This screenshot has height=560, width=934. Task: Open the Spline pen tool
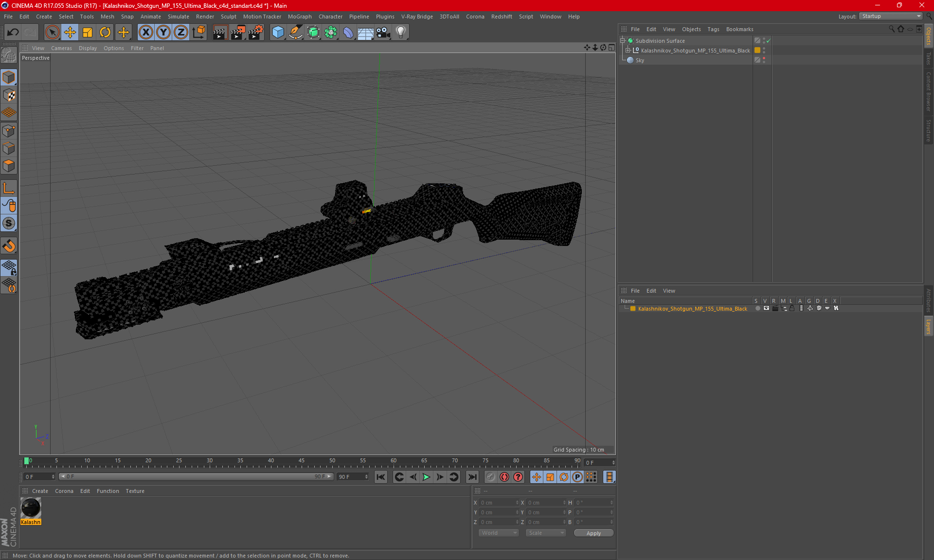296,33
